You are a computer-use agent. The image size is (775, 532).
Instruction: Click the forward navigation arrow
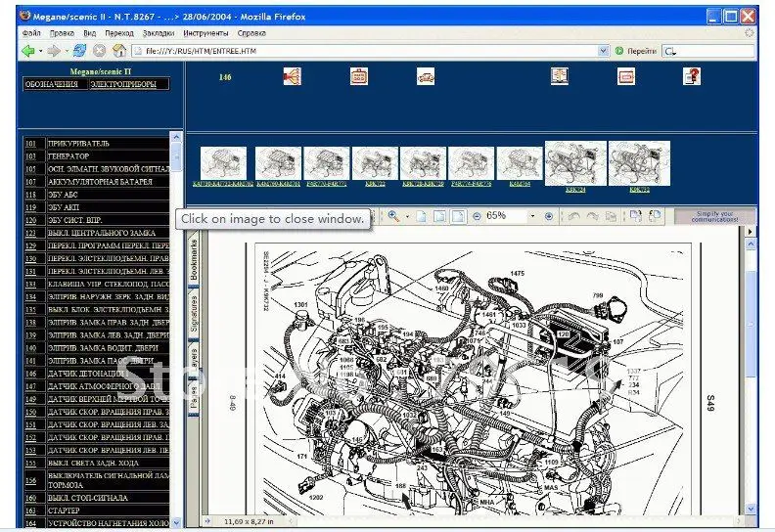(x=54, y=51)
